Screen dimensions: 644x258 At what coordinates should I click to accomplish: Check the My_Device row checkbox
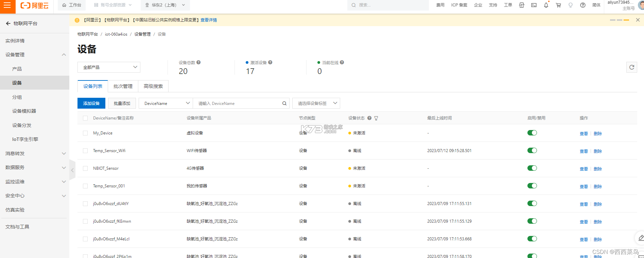(85, 133)
